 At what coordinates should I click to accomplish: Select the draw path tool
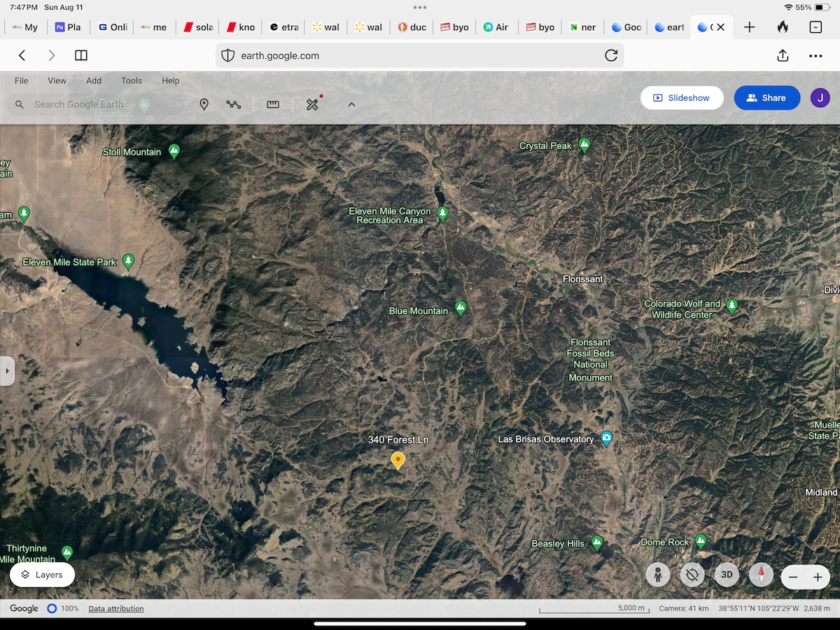(233, 104)
